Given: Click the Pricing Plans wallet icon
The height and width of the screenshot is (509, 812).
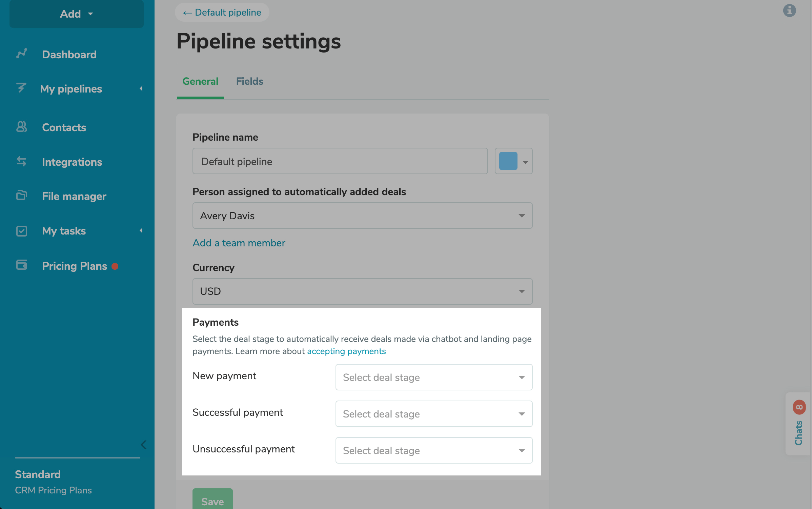Looking at the screenshot, I should tap(22, 265).
